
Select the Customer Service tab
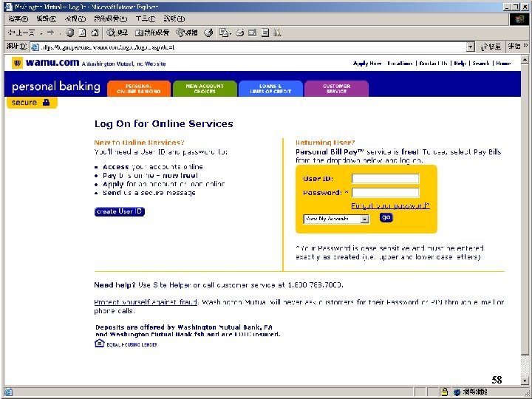click(336, 89)
